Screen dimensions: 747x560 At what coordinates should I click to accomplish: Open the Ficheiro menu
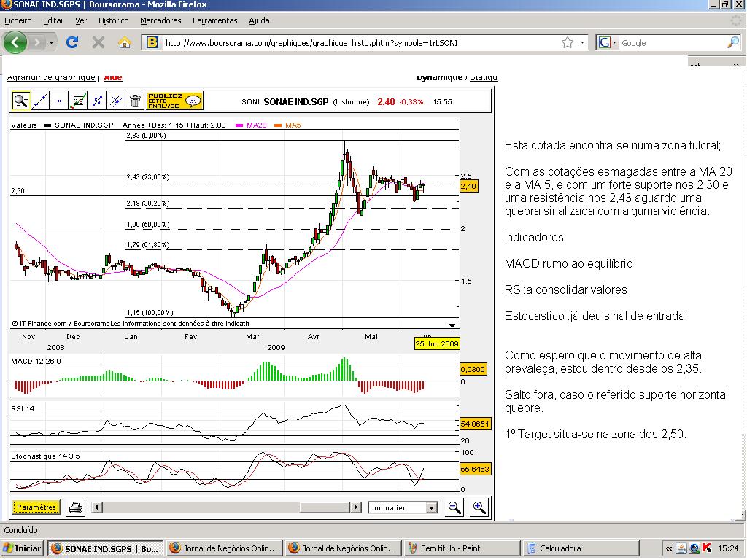(18, 20)
